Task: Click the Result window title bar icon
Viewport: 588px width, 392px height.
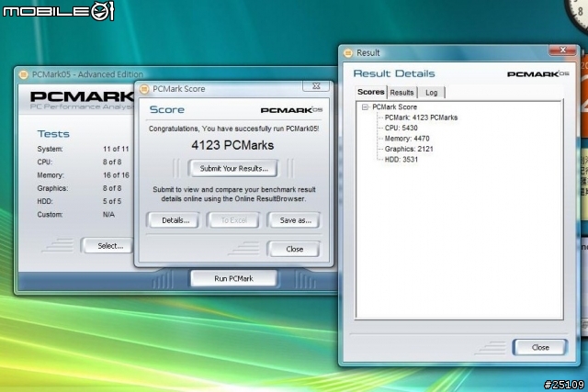Action: [x=348, y=53]
